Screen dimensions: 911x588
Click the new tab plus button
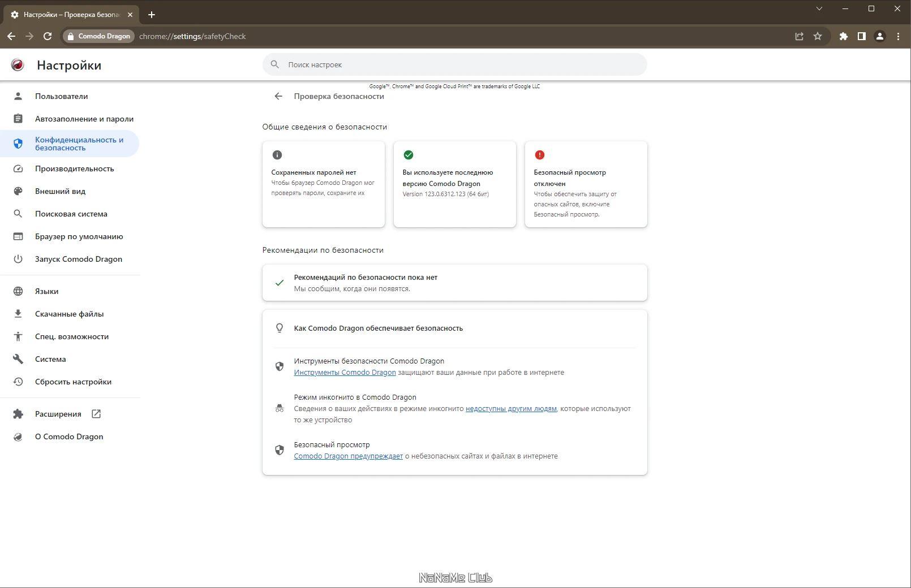click(151, 15)
